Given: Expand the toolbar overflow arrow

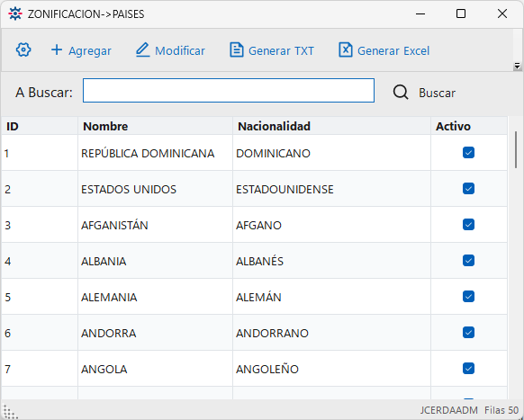Looking at the screenshot, I should 517,67.
